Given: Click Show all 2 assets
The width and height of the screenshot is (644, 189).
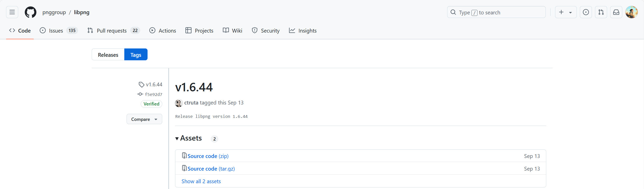Looking at the screenshot, I should pos(201,181).
